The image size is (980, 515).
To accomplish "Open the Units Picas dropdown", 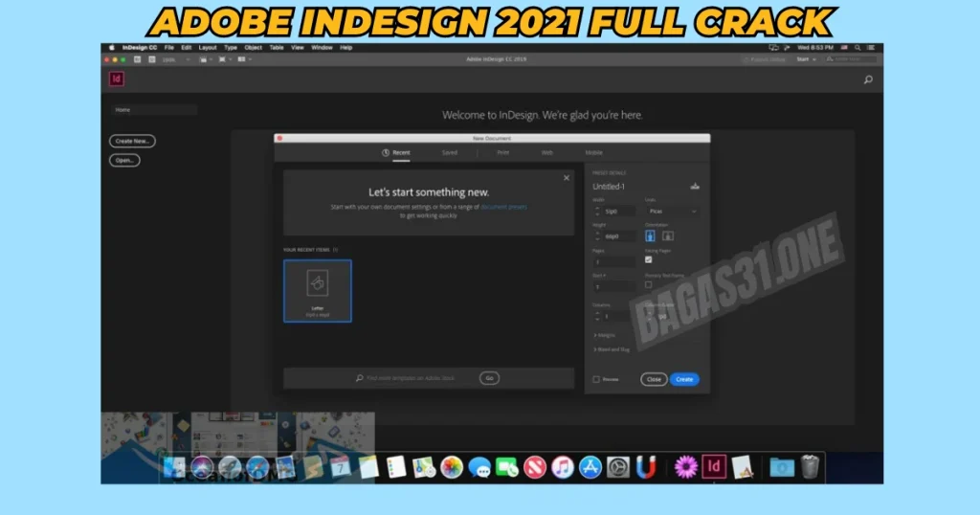I will click(x=672, y=212).
